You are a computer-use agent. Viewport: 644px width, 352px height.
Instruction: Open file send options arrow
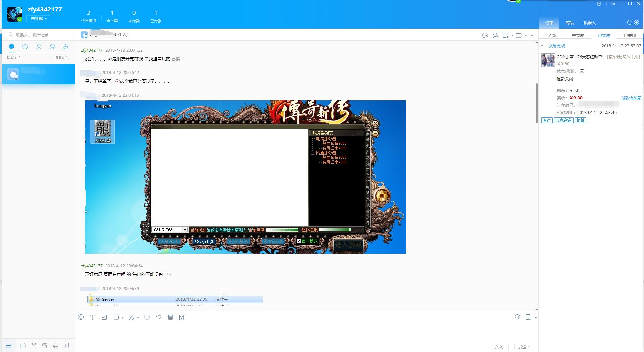[x=122, y=317]
